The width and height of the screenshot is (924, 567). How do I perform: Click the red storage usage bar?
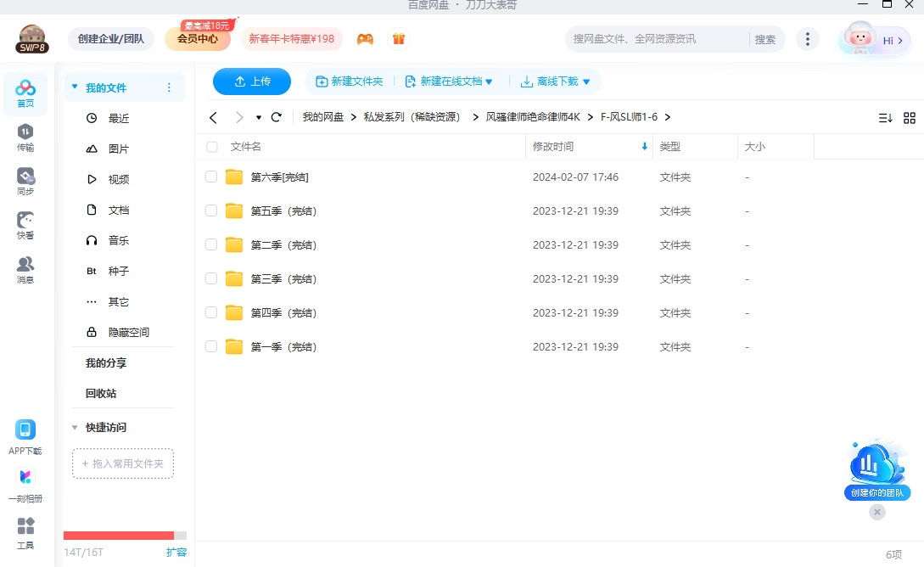[119, 536]
